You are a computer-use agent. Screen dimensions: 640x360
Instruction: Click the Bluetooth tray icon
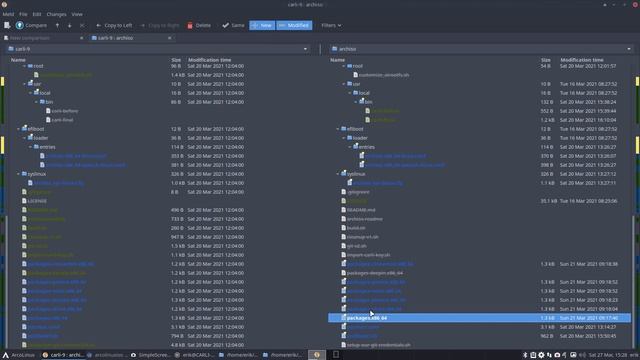point(525,355)
